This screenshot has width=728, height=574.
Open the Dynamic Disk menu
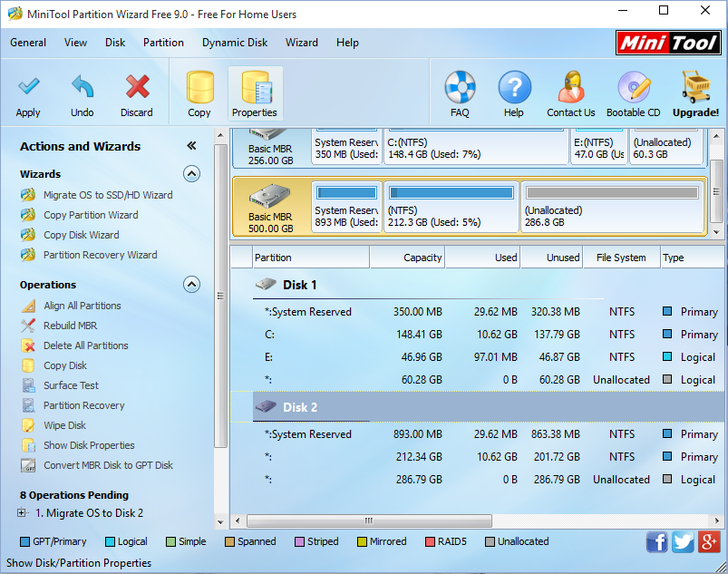coord(235,43)
